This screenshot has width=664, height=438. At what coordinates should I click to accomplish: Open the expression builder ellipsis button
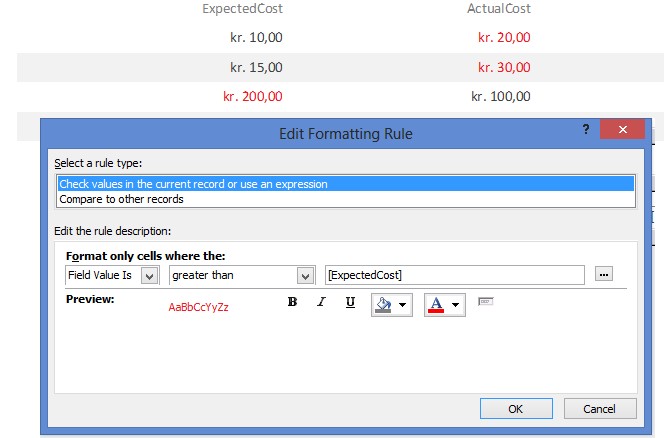coord(604,274)
